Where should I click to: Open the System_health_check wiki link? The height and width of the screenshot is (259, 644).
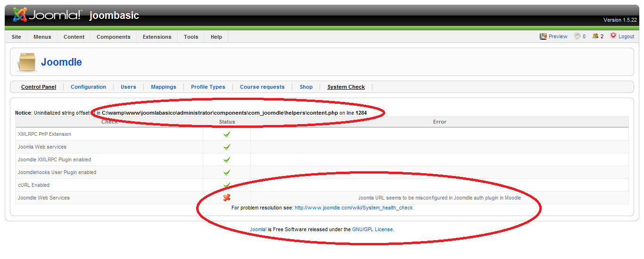[x=354, y=208]
